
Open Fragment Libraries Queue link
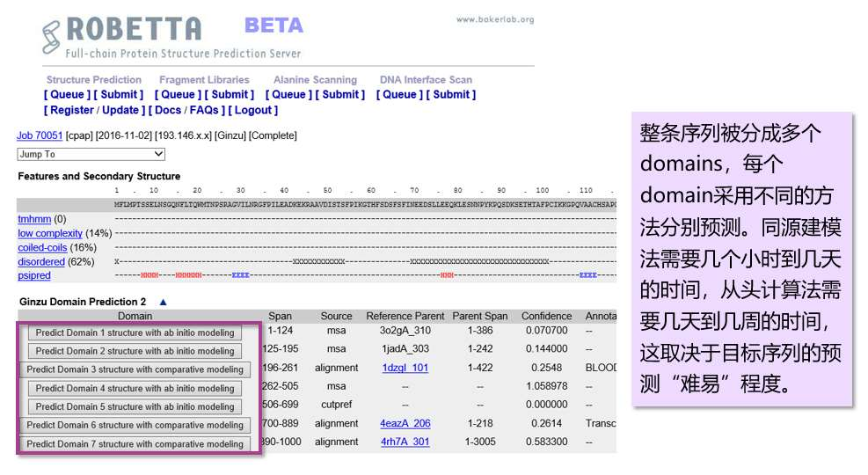point(178,95)
